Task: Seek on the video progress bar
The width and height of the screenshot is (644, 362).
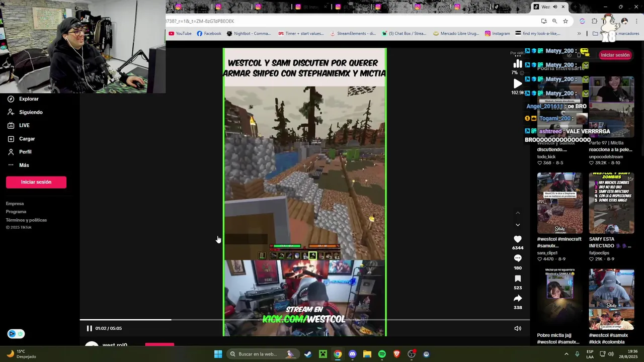Action: 304,319
